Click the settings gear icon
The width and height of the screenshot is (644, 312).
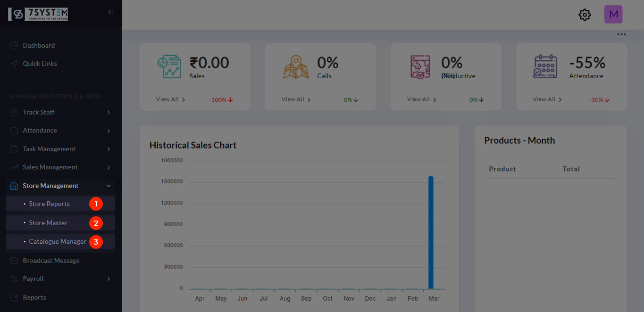(585, 15)
